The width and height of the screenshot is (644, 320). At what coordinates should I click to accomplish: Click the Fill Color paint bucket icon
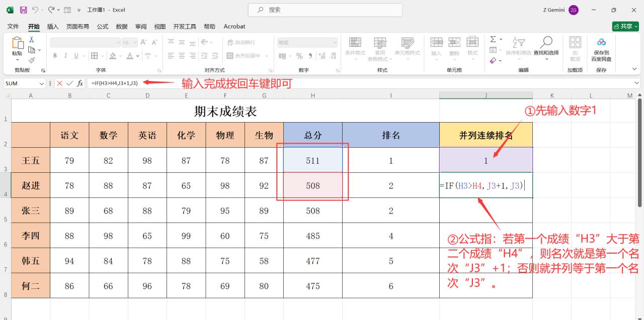[x=113, y=56]
